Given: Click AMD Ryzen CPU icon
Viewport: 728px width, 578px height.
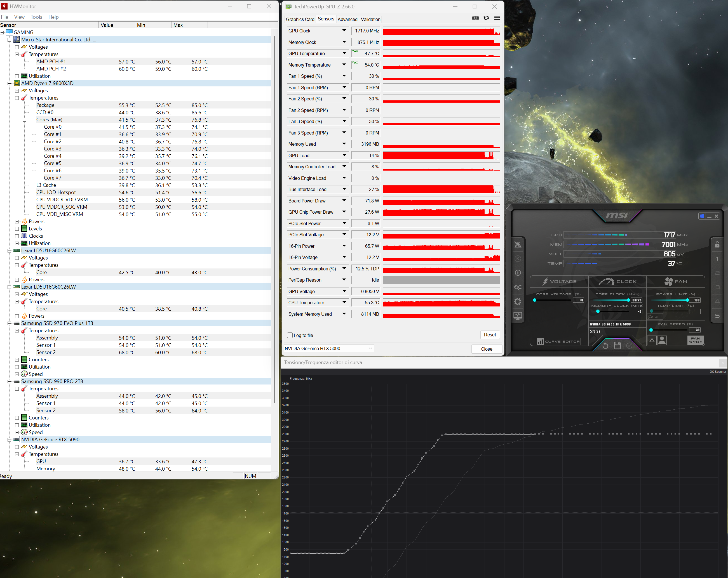Looking at the screenshot, I should [x=17, y=83].
